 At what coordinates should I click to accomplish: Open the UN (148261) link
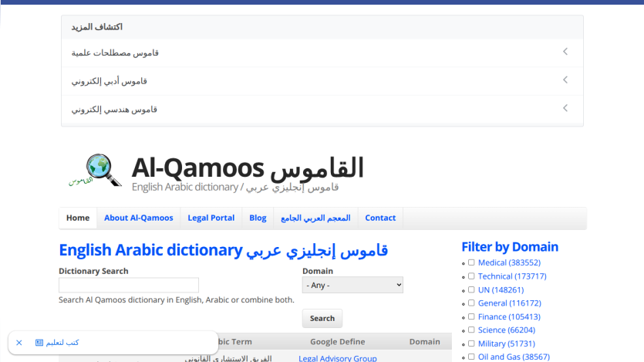pos(501,289)
